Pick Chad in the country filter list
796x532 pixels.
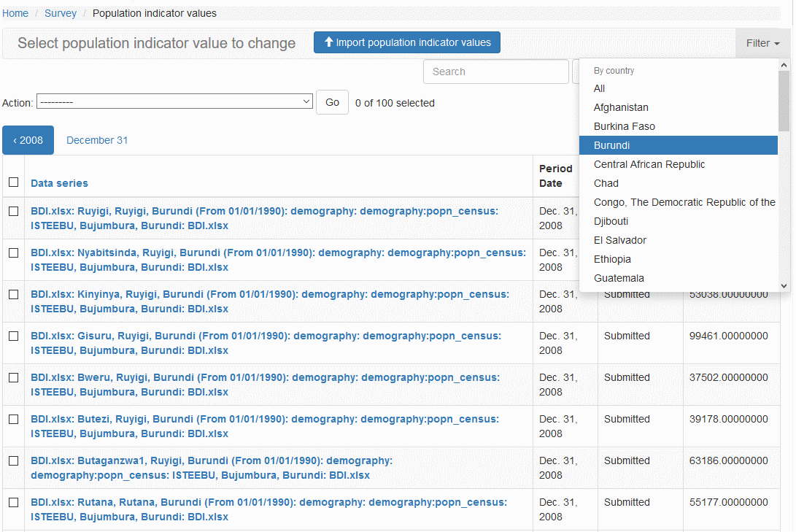[x=606, y=183]
